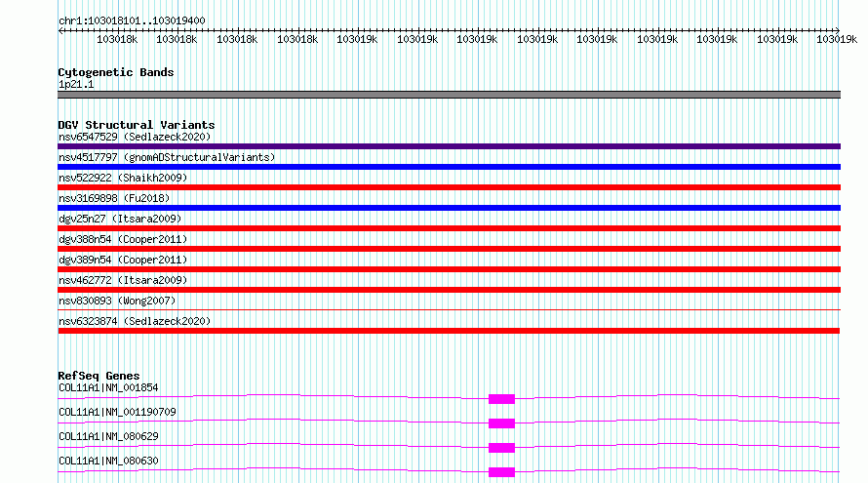Click variant label nsv4517797 (gnomADStructuralVariants)
Image resolution: width=868 pixels, height=483 pixels.
click(167, 157)
